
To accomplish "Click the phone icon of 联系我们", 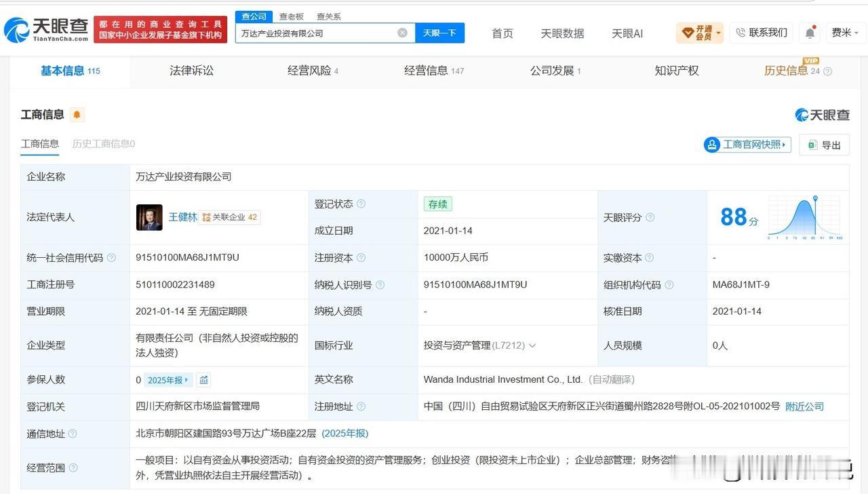I will tap(741, 33).
